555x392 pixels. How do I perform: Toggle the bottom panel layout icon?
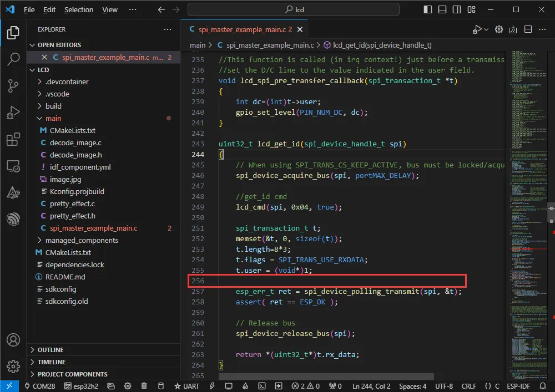click(x=442, y=9)
